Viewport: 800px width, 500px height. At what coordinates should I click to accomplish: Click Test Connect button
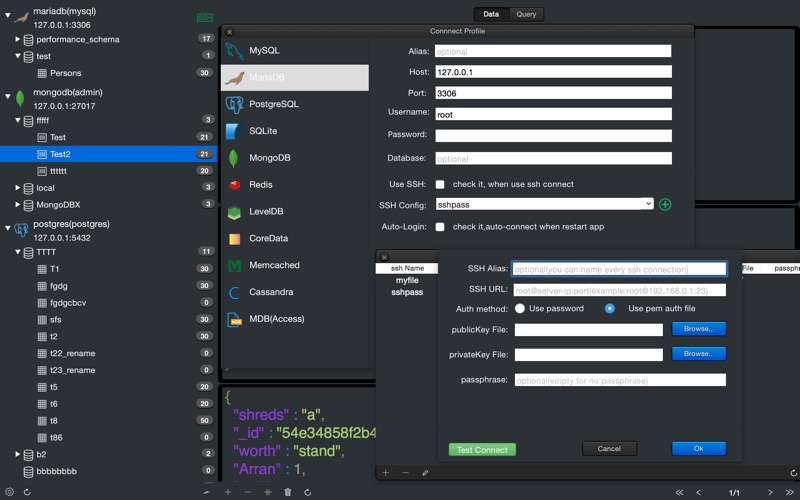(482, 449)
